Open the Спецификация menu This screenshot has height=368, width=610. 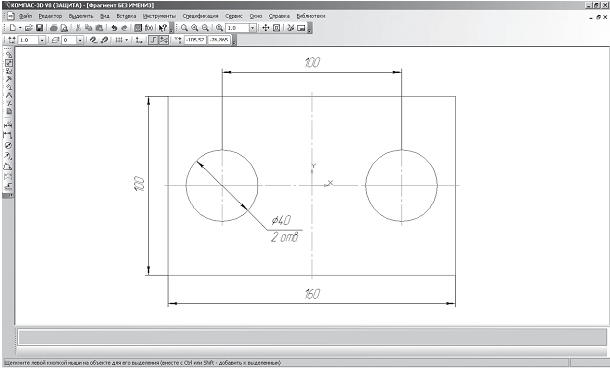[x=200, y=16]
